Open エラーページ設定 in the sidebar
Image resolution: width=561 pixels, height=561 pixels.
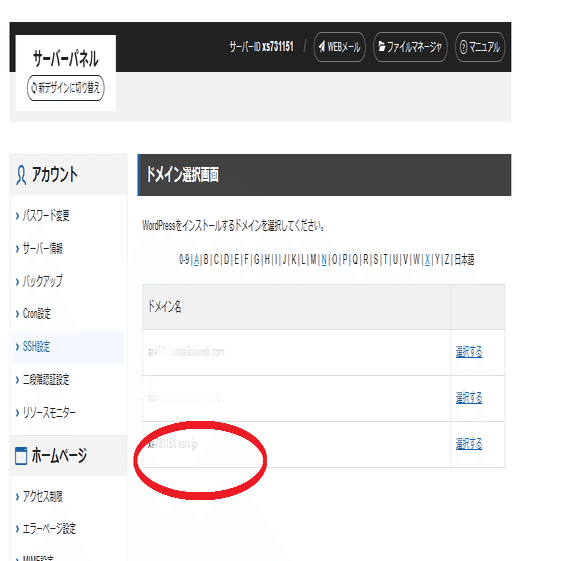pyautogui.click(x=49, y=528)
